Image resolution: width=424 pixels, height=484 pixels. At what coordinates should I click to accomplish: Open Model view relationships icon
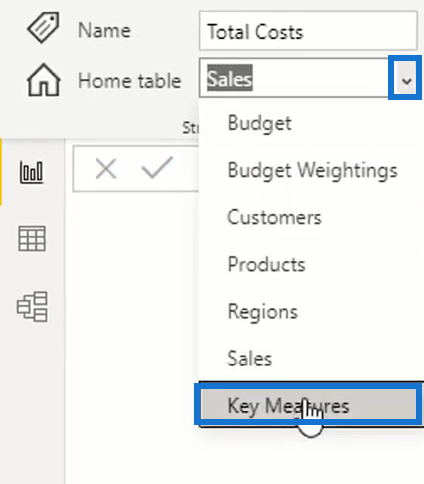click(32, 306)
